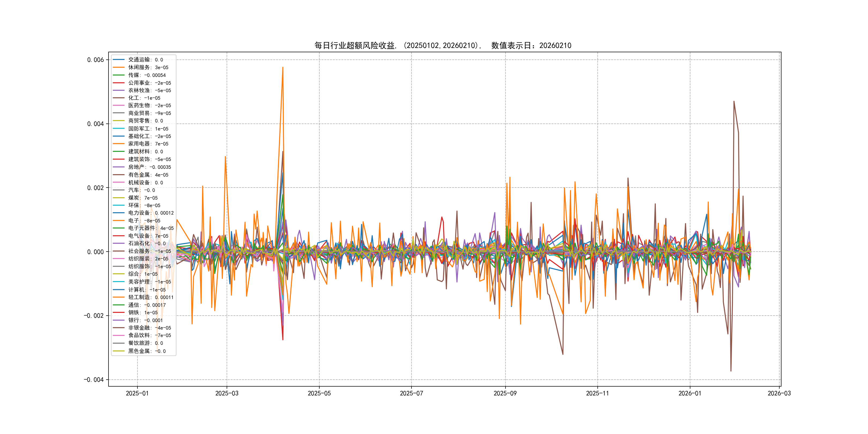Click the 0.006 y-axis tick label
The height and width of the screenshot is (434, 868).
[x=95, y=60]
